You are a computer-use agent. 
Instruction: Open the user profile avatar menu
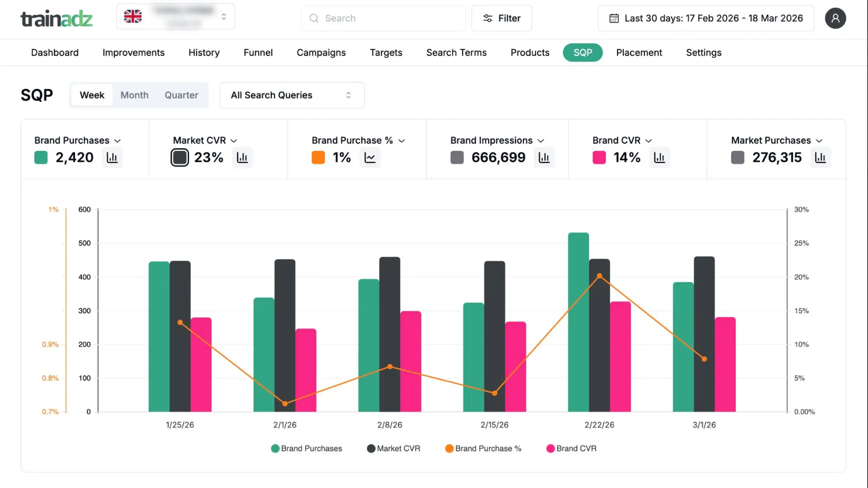[x=835, y=18]
